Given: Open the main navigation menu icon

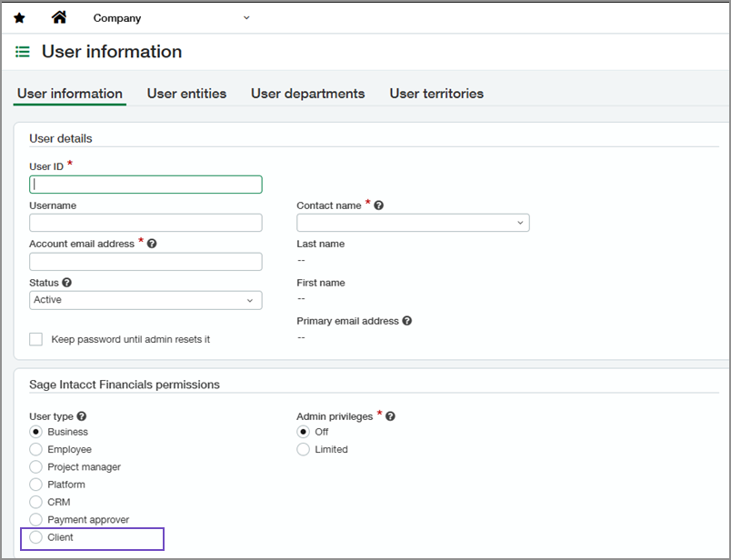Looking at the screenshot, I should click(23, 53).
